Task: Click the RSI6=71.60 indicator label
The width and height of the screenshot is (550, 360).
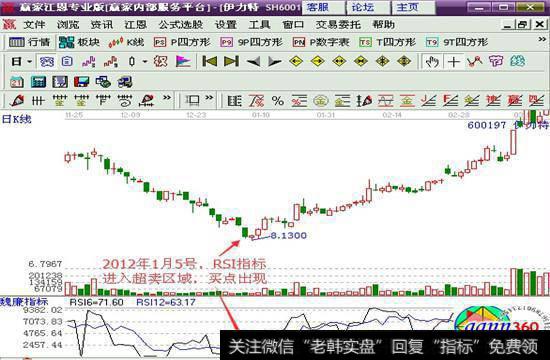Action: tap(96, 302)
